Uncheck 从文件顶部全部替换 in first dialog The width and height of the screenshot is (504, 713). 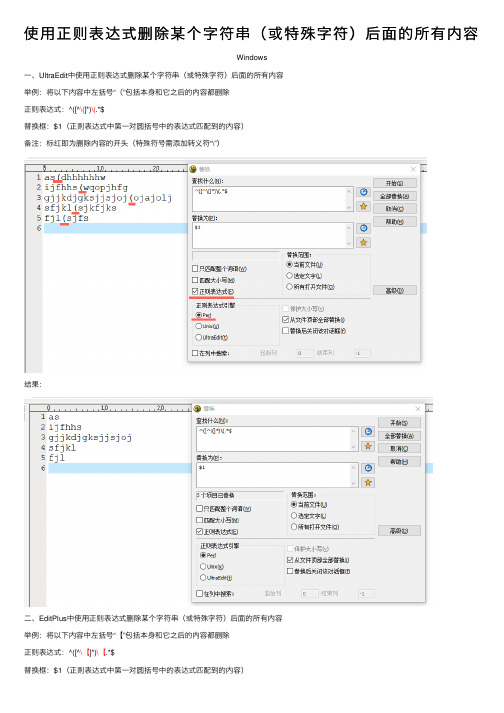pyautogui.click(x=286, y=320)
